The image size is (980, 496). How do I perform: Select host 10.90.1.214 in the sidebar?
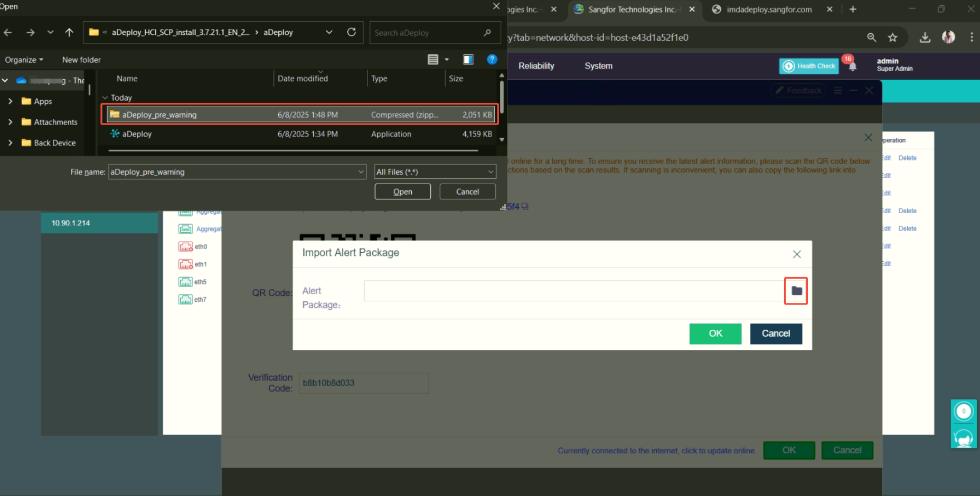[x=99, y=223]
